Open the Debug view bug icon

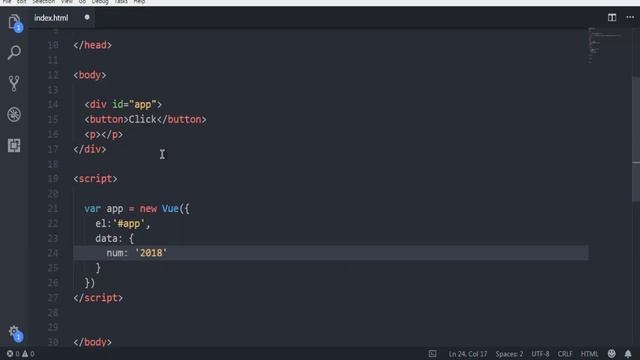click(14, 115)
